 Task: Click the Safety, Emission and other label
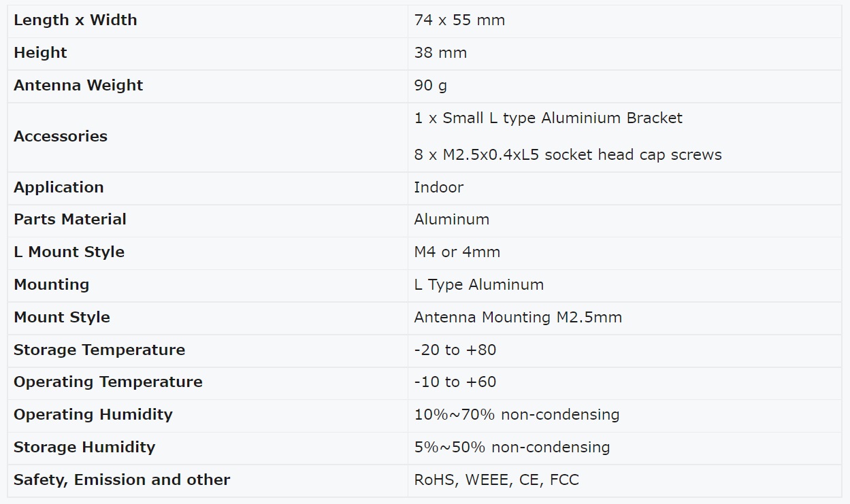(x=122, y=480)
